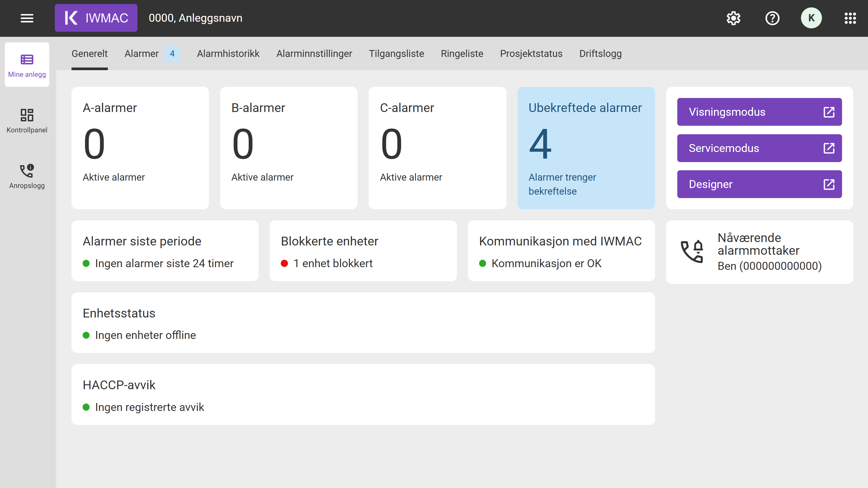Open the apps grid launcher
Image resolution: width=868 pixels, height=488 pixels.
pos(850,18)
